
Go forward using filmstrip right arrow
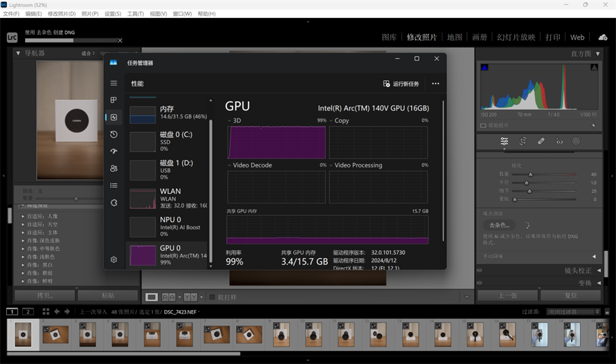(x=67, y=311)
